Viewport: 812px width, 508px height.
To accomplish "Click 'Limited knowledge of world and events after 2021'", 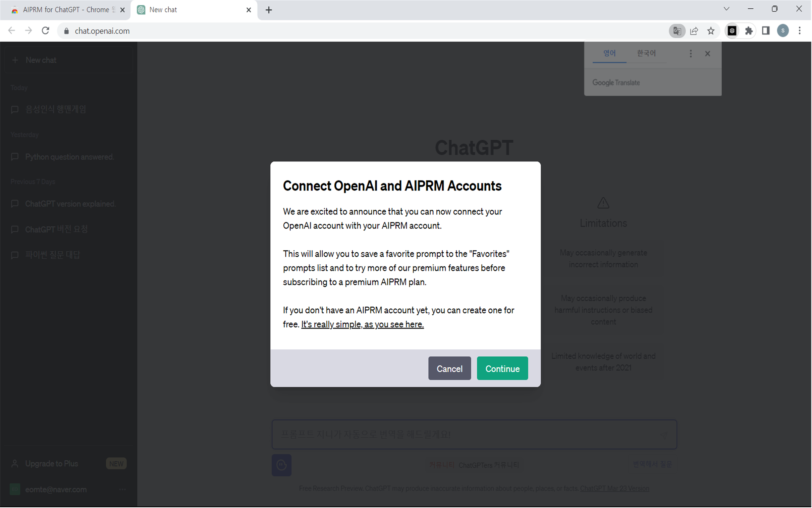I will click(604, 362).
